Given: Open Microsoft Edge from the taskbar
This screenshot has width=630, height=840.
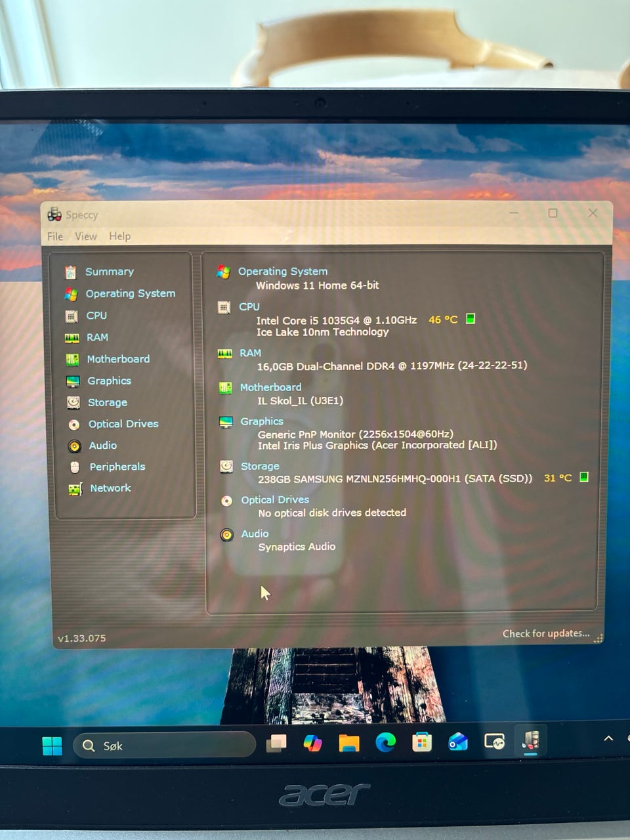Looking at the screenshot, I should 385,742.
